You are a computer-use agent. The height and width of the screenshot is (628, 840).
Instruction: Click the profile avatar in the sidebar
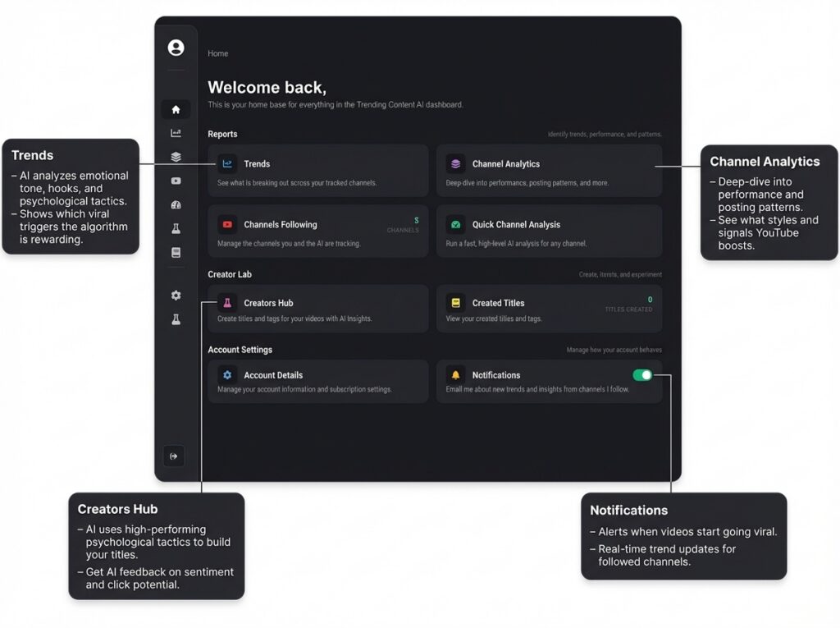(x=176, y=48)
